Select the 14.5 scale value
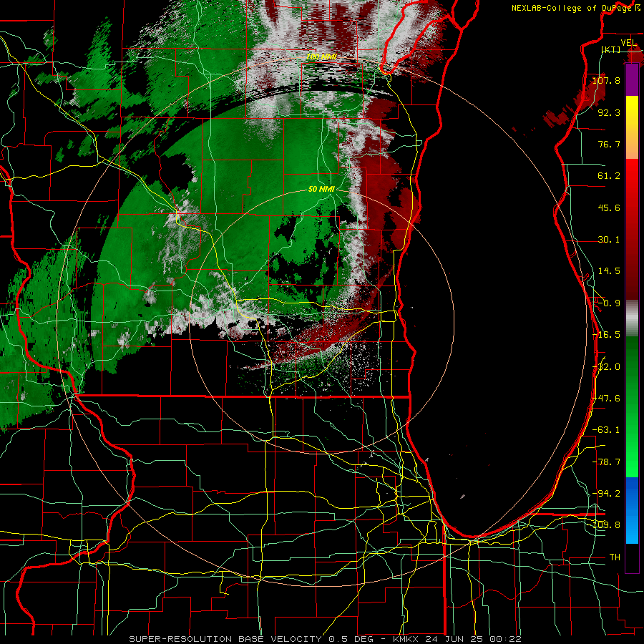This screenshot has height=644, width=644. click(609, 271)
